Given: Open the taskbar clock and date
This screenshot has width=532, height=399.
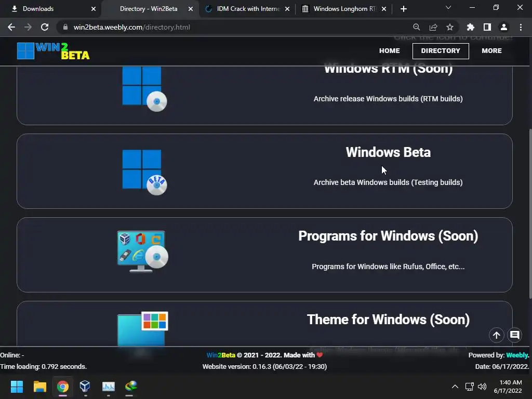Looking at the screenshot, I should click(x=508, y=387).
